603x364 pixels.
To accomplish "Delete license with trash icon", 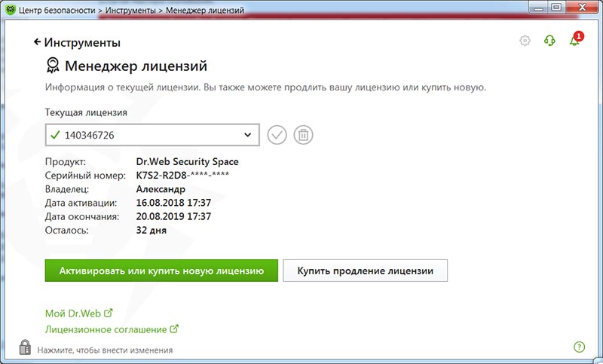I will 304,135.
